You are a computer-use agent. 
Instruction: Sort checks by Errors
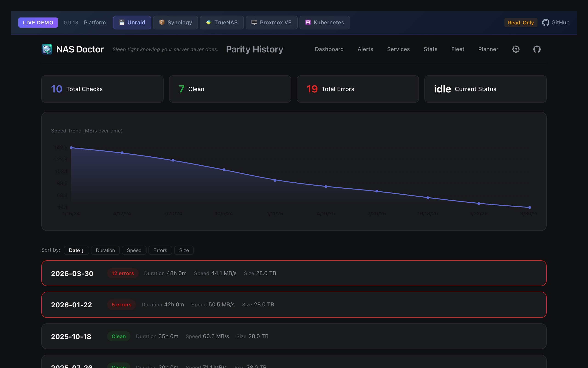pyautogui.click(x=160, y=250)
